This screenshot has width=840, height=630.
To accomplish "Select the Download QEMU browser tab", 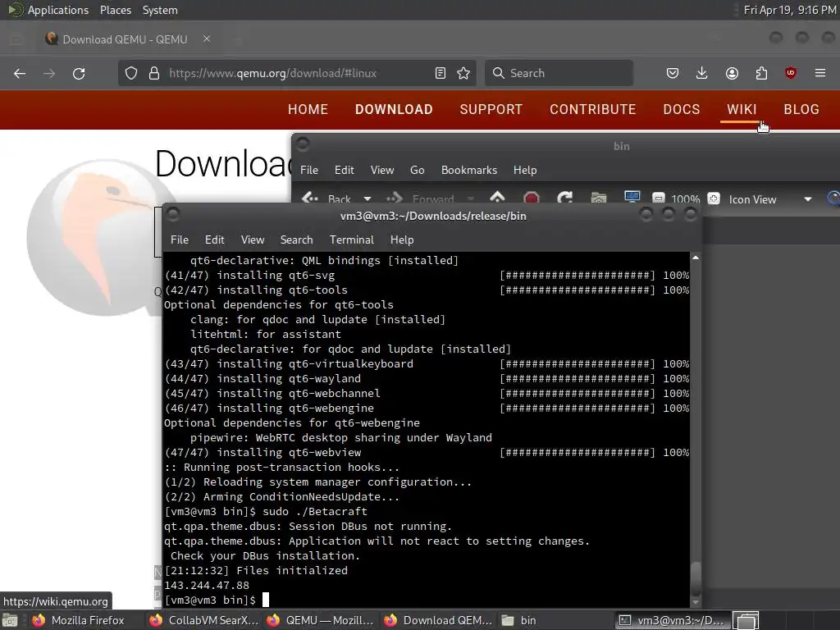I will [x=127, y=39].
